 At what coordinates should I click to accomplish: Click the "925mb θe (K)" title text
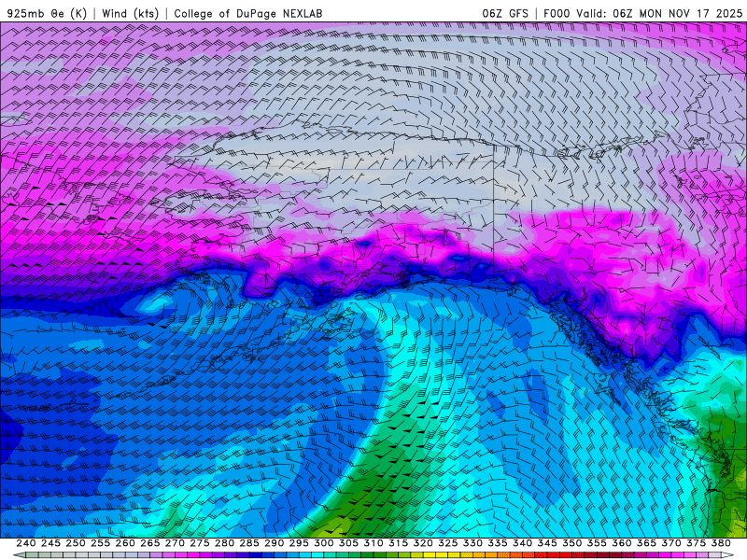[47, 13]
